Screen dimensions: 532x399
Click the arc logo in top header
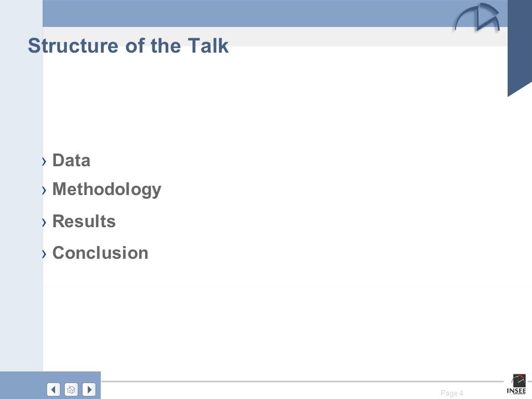click(477, 17)
